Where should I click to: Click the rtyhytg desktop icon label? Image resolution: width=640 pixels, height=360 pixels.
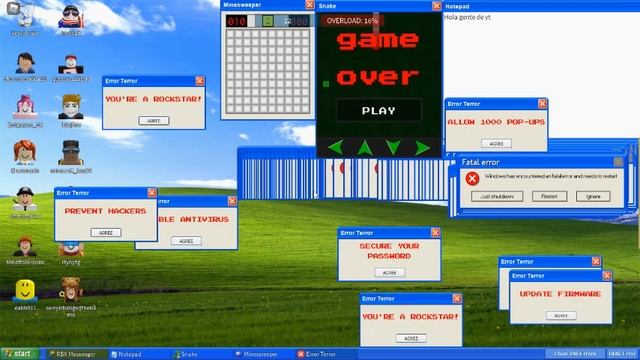pyautogui.click(x=71, y=262)
